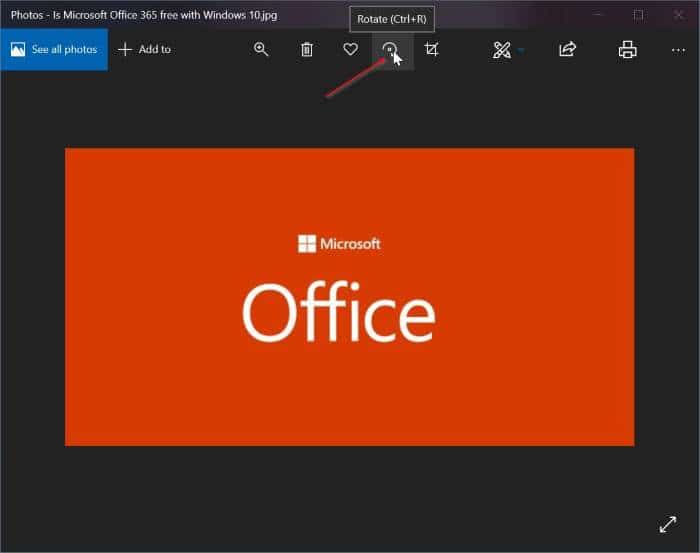
Task: Zoom in with the magnifier icon
Action: tap(261, 49)
